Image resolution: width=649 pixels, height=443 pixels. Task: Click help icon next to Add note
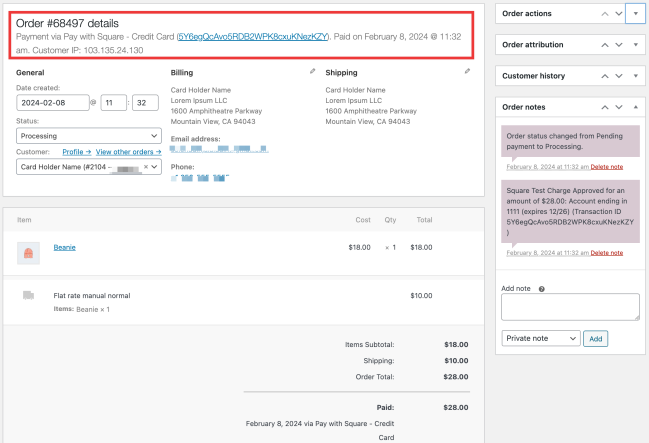pos(541,289)
